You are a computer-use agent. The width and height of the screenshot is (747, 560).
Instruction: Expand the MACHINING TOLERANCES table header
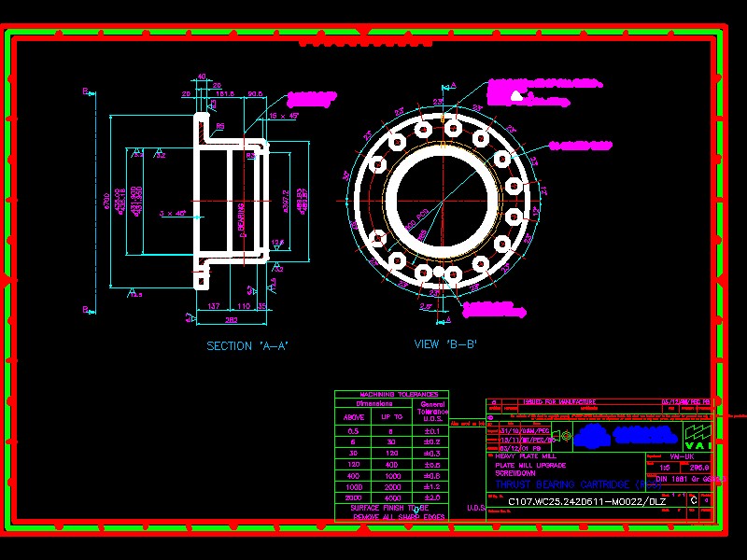tap(392, 394)
